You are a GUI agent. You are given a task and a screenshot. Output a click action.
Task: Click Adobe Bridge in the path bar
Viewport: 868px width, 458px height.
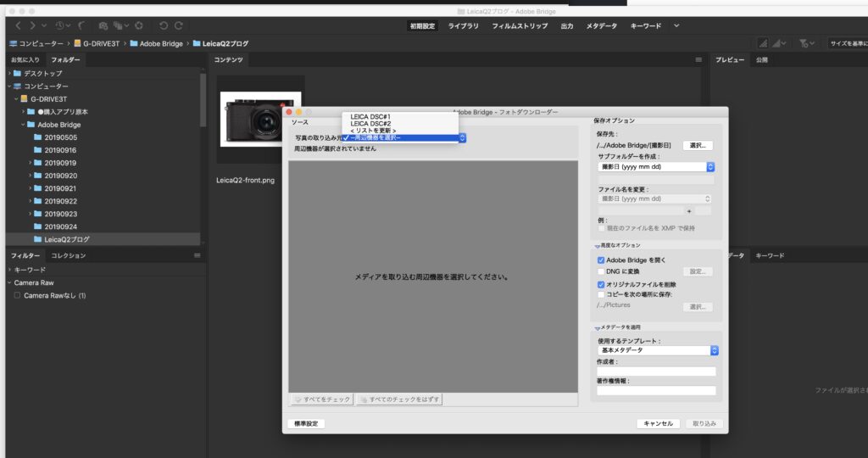click(x=161, y=43)
